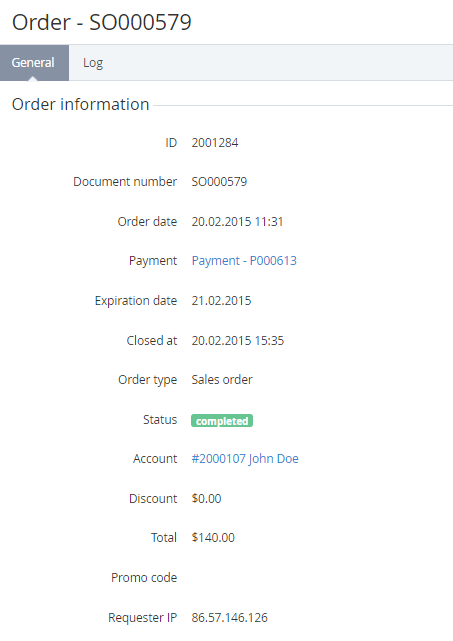The image size is (453, 641).
Task: Open account #2000107 John Doe
Action: pyautogui.click(x=245, y=459)
